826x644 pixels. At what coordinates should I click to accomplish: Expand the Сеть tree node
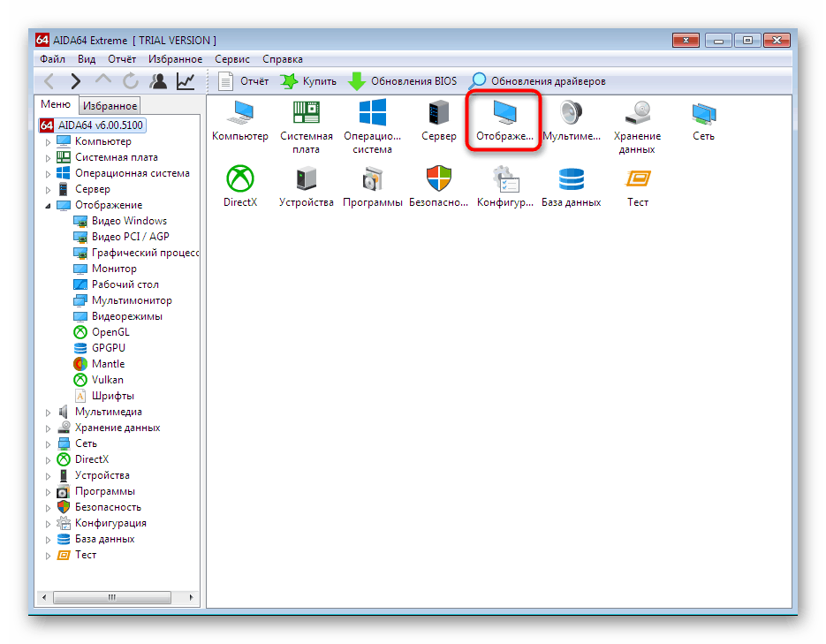pos(48,443)
